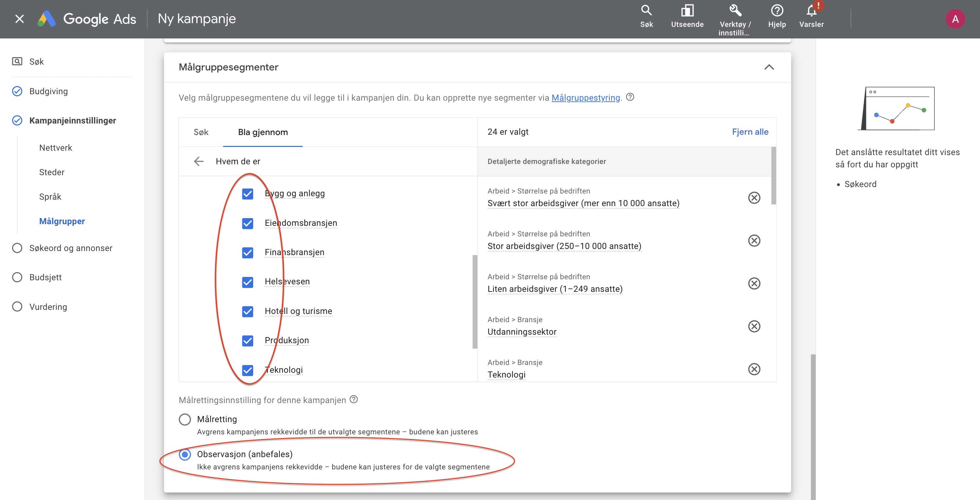Switch to the Søk tab in segments

click(x=201, y=132)
